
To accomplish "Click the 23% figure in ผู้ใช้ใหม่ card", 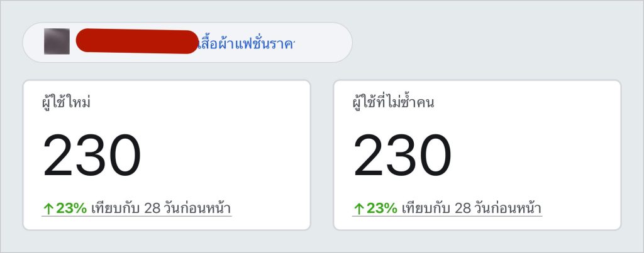I will [x=72, y=208].
